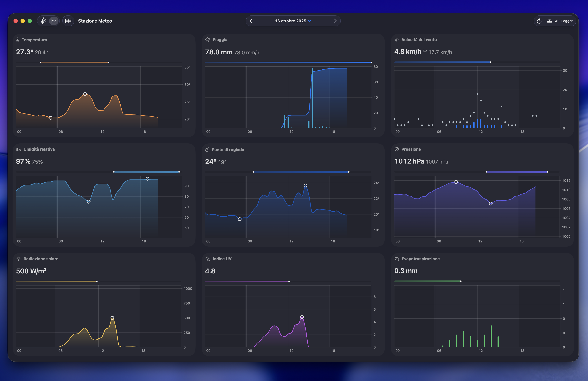Click the Temperatura thermometer icon

point(18,40)
